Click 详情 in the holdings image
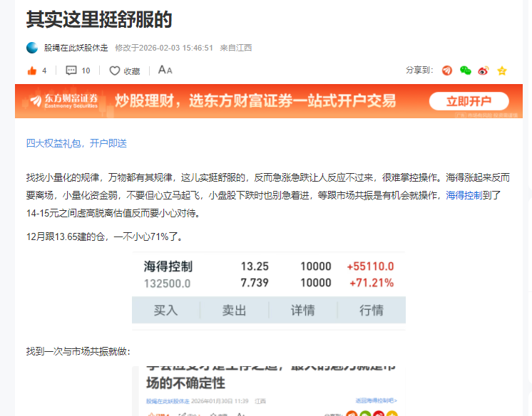 pos(302,311)
